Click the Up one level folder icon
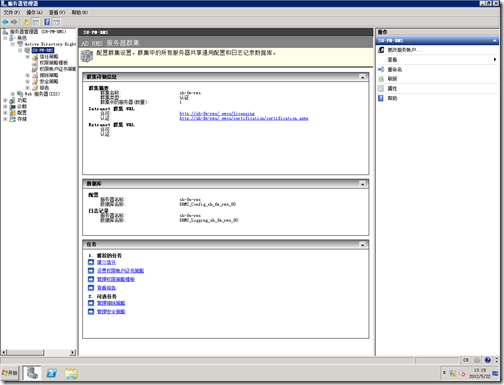Screen dimensions: 504x385 tap(26, 22)
